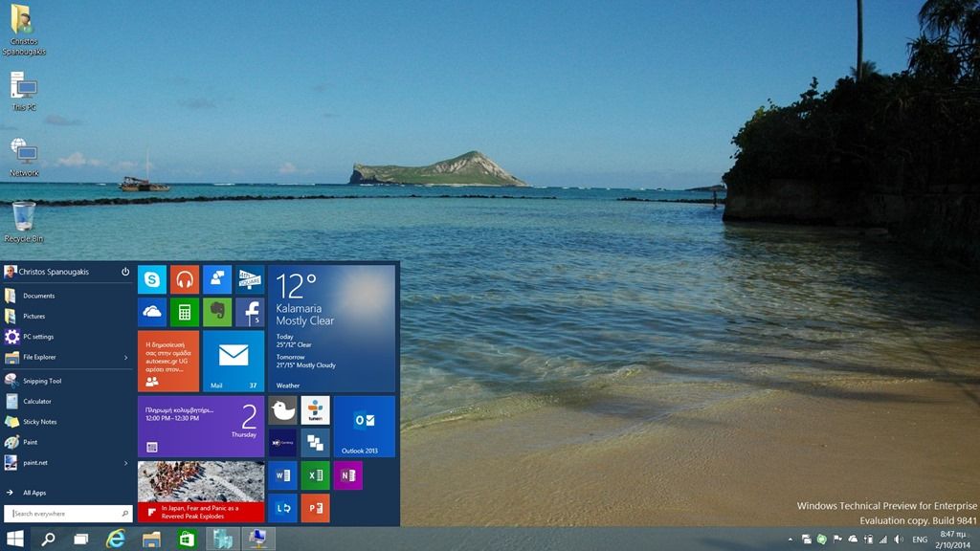The image size is (980, 551).
Task: Open All Apps list
Action: pyautogui.click(x=34, y=493)
